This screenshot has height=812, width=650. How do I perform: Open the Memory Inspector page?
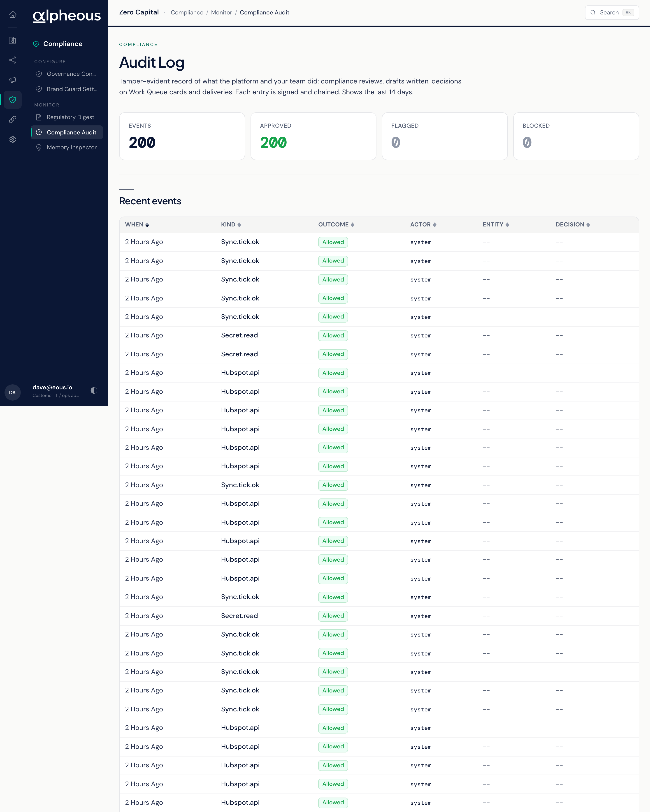67,147
